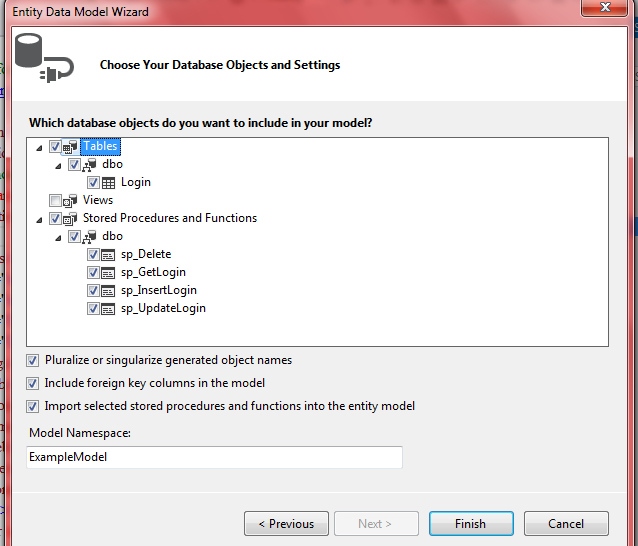Uncheck the sp_GetLogin checkbox

point(93,273)
